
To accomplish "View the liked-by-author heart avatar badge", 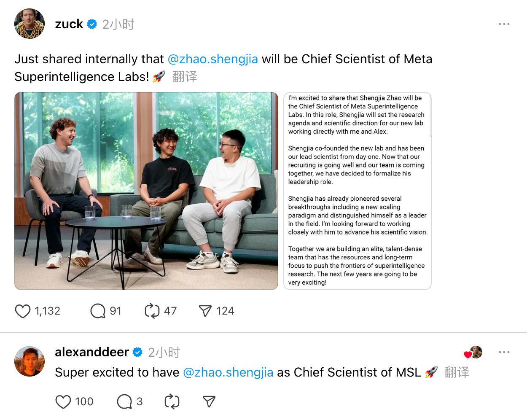I will tap(473, 352).
